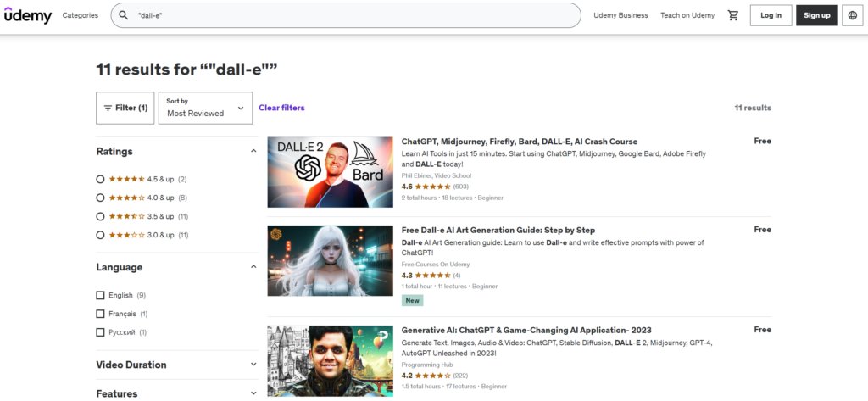
Task: Click the Sign up button
Action: (x=817, y=15)
